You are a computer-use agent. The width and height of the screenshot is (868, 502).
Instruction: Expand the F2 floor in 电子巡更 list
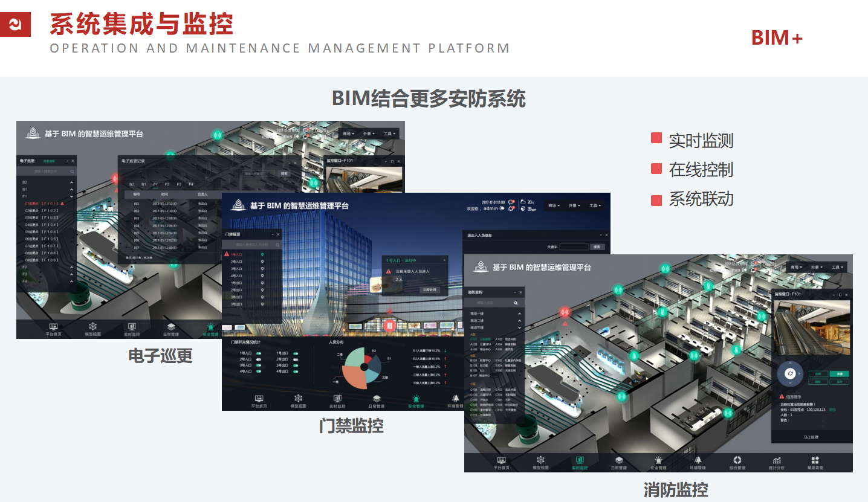coord(71,267)
